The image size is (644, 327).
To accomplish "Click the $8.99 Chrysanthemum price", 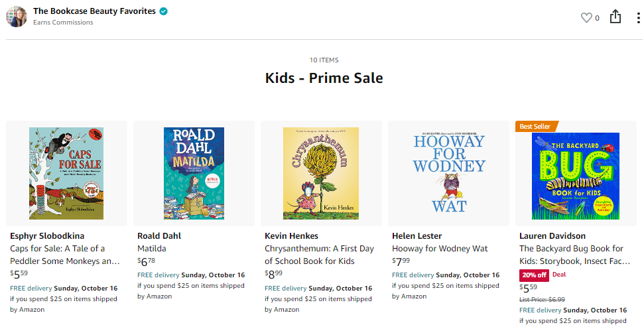I will pos(274,274).
